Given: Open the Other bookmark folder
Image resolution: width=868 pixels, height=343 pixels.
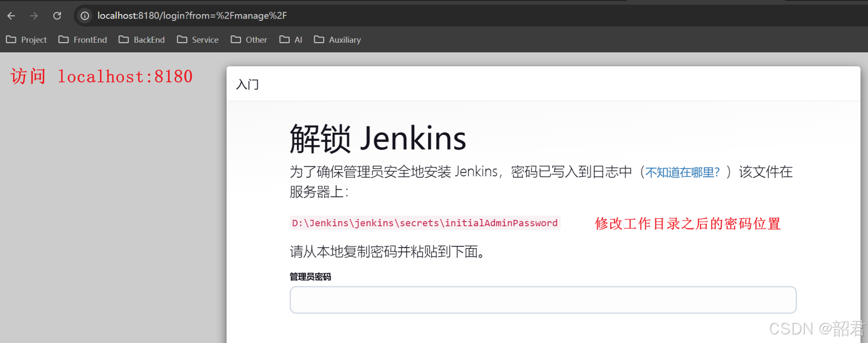Looking at the screenshot, I should tap(249, 40).
